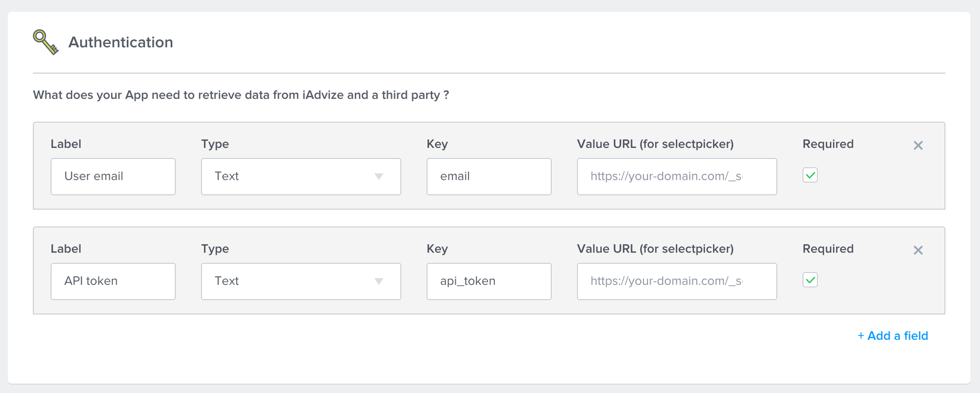This screenshot has height=393, width=980.
Task: Select the Label input containing API token
Action: [x=113, y=281]
